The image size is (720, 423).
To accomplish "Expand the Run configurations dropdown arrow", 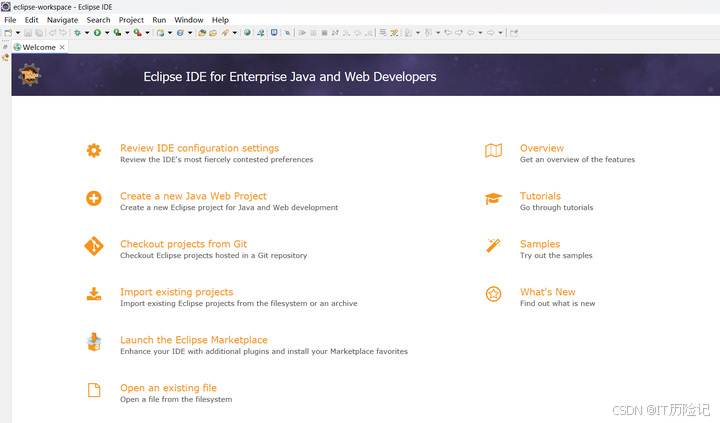I will [107, 33].
